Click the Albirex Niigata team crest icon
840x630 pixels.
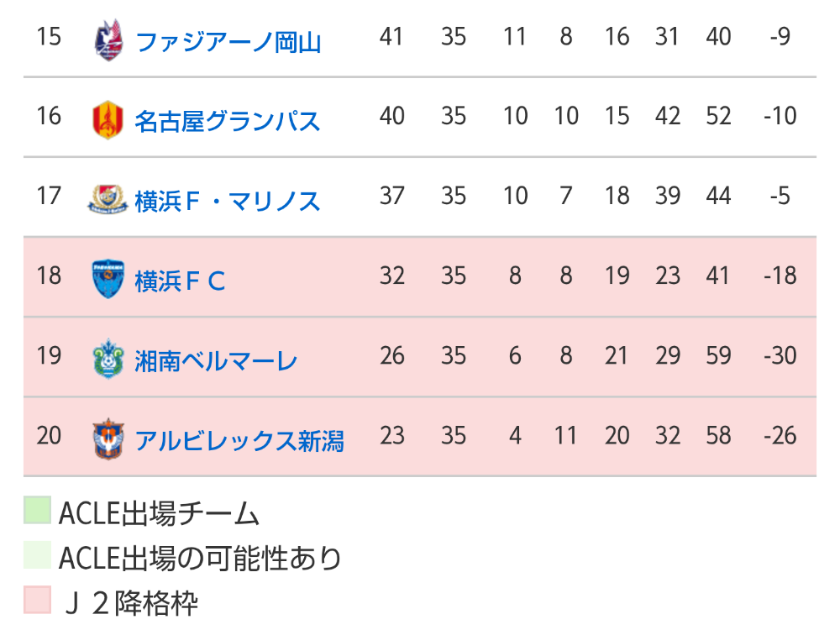108,439
